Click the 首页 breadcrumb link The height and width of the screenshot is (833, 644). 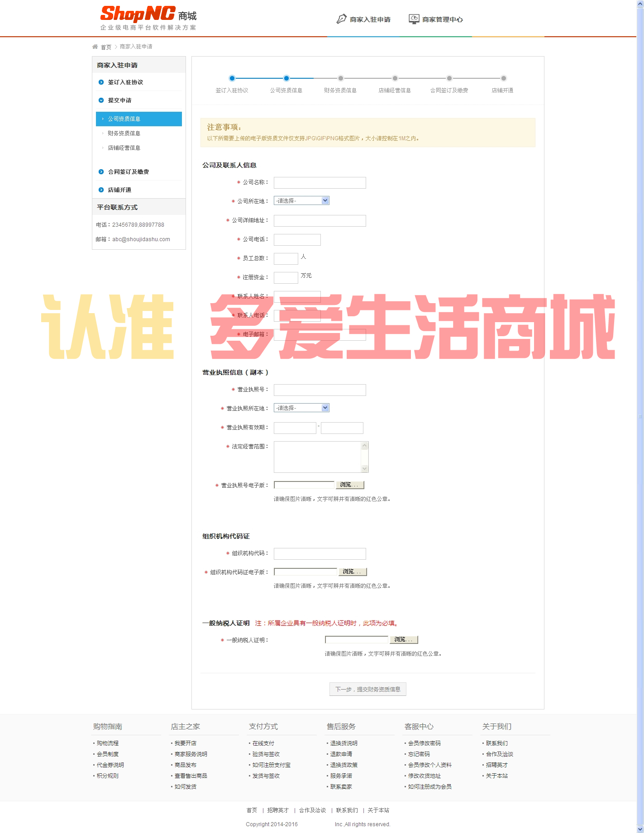pyautogui.click(x=106, y=47)
